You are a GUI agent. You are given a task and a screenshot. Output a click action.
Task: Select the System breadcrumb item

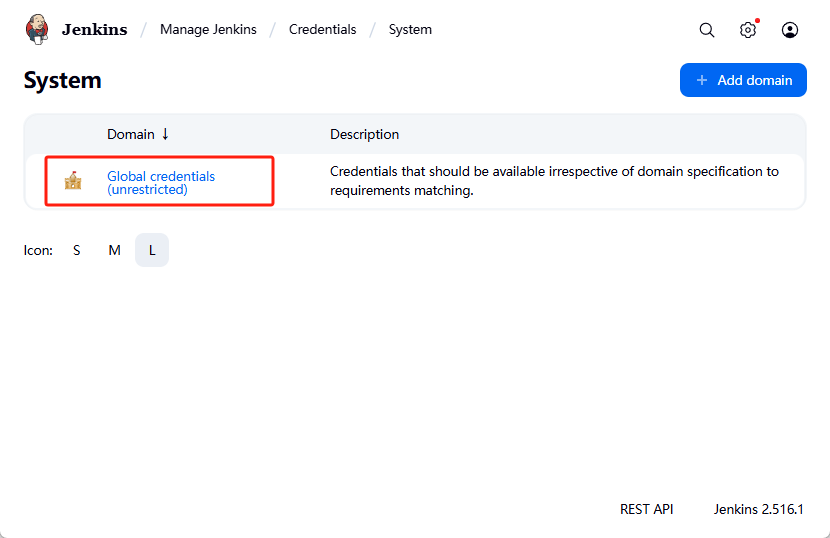(410, 29)
